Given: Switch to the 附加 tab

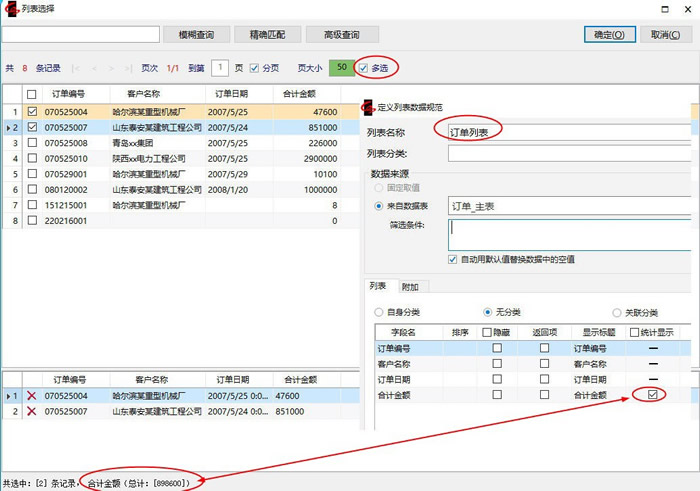Looking at the screenshot, I should click(410, 286).
